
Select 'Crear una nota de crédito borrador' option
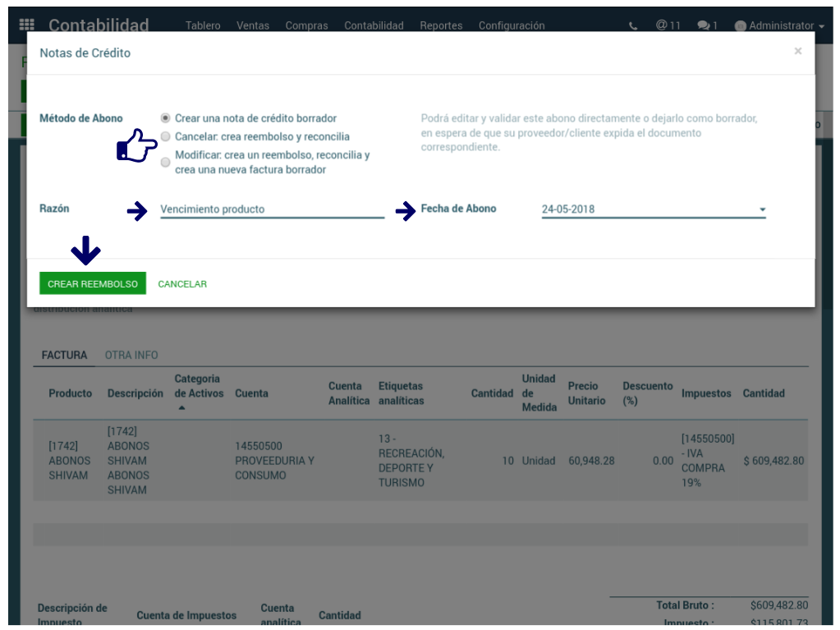point(166,118)
